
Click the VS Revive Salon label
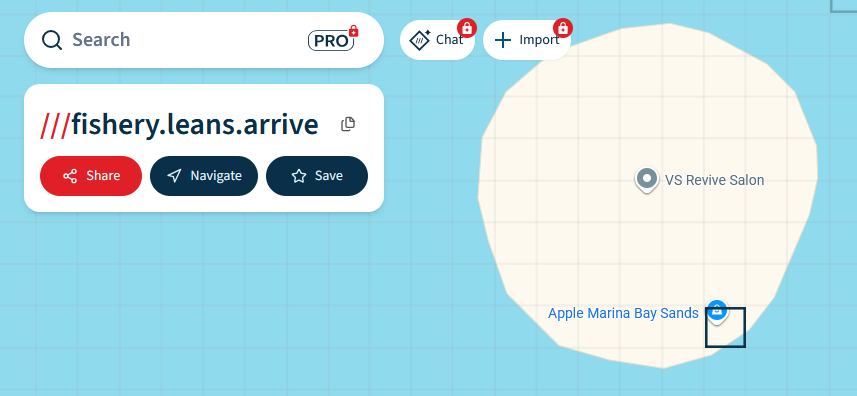pos(714,180)
